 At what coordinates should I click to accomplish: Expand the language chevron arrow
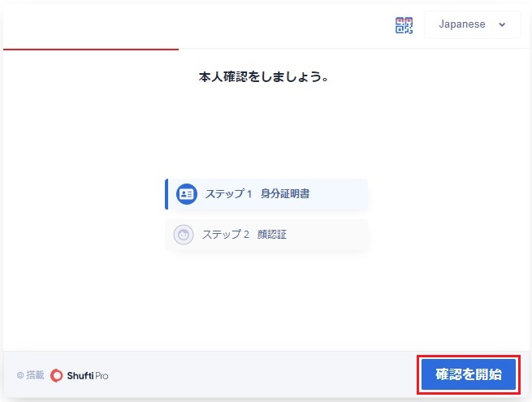(502, 24)
